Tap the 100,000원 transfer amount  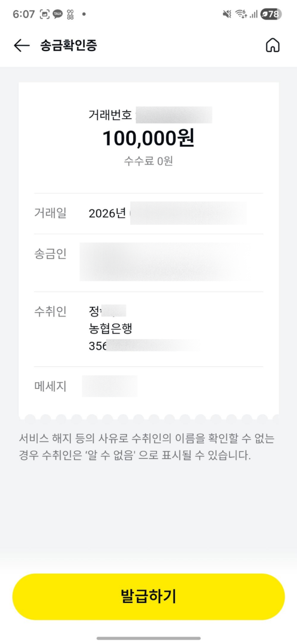148,138
